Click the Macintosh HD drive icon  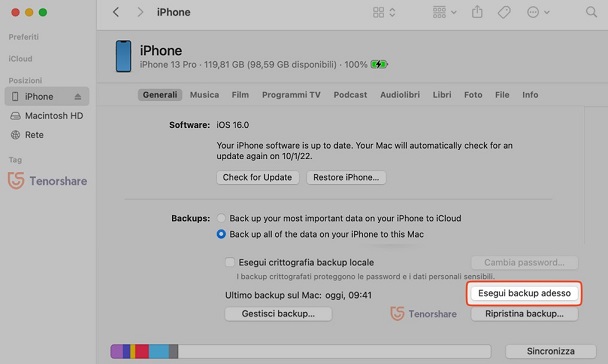click(16, 116)
